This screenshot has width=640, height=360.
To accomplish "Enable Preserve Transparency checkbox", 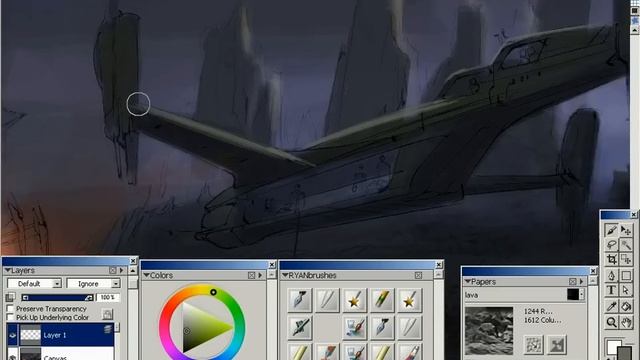I will tap(10, 309).
